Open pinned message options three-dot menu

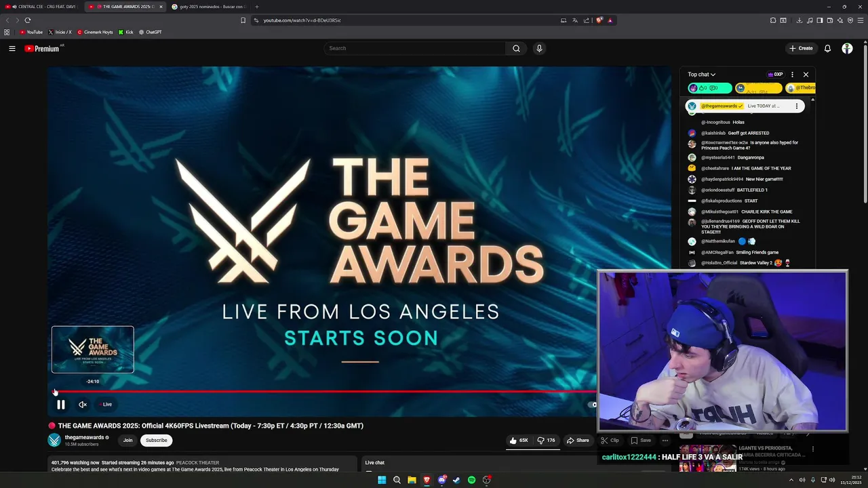[797, 106]
